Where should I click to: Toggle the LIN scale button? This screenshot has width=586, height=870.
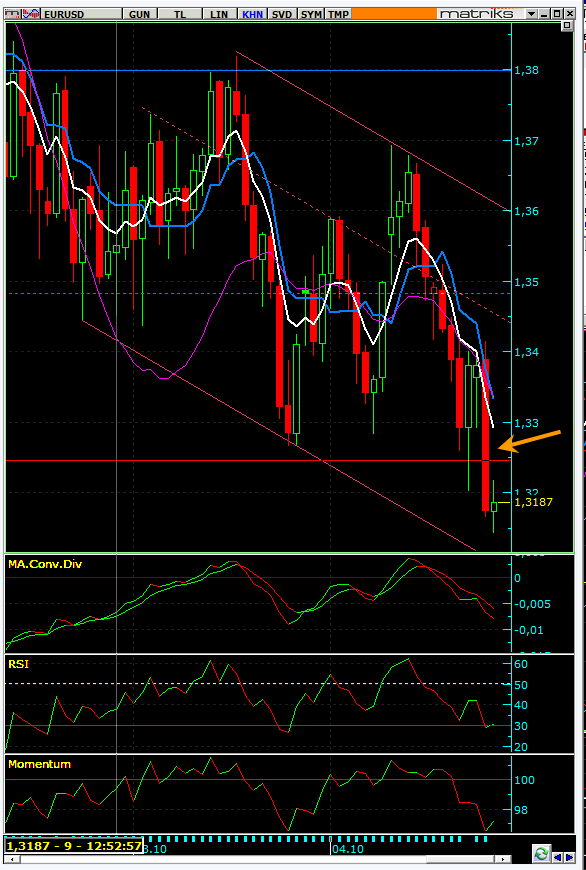(x=219, y=14)
